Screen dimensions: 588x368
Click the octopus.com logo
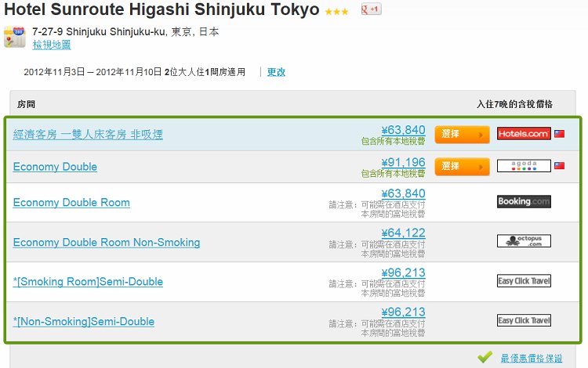coord(524,240)
